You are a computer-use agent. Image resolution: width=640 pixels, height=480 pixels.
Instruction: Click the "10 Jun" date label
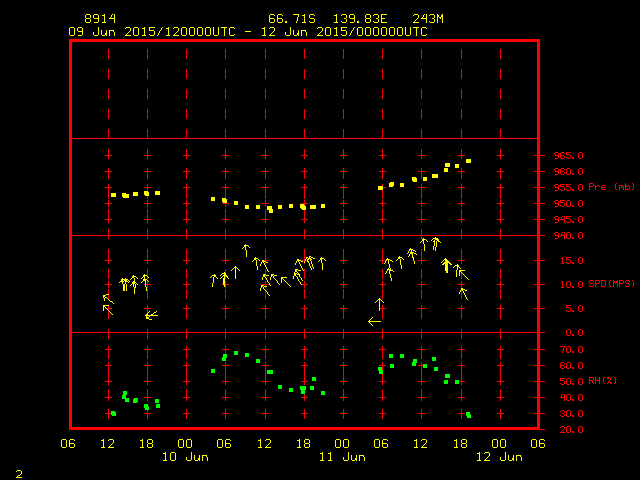point(185,457)
